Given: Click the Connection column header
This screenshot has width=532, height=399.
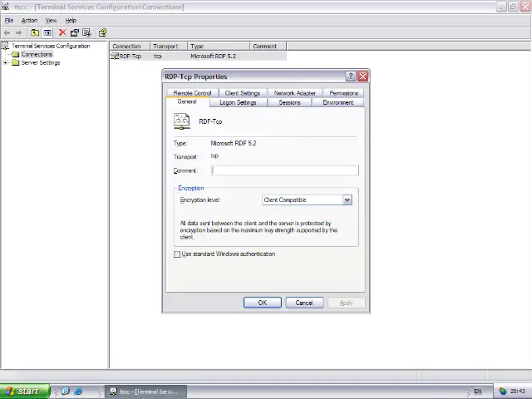Looking at the screenshot, I should [x=130, y=47].
